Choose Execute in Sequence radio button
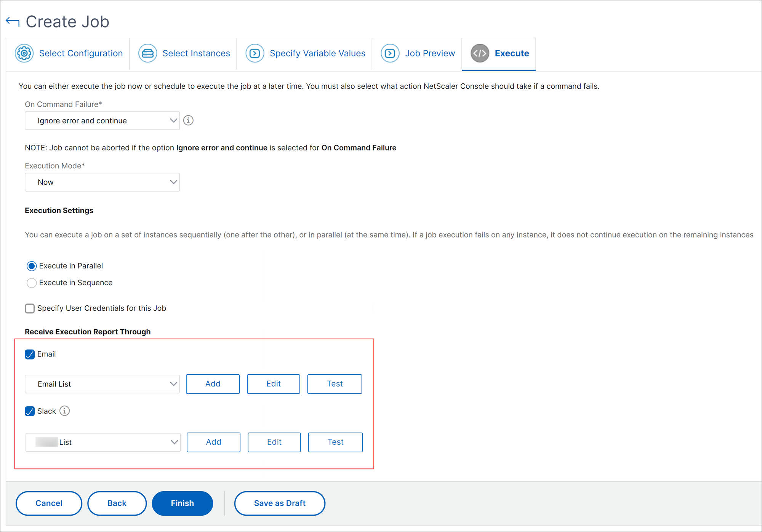Viewport: 762px width, 532px height. pos(32,283)
